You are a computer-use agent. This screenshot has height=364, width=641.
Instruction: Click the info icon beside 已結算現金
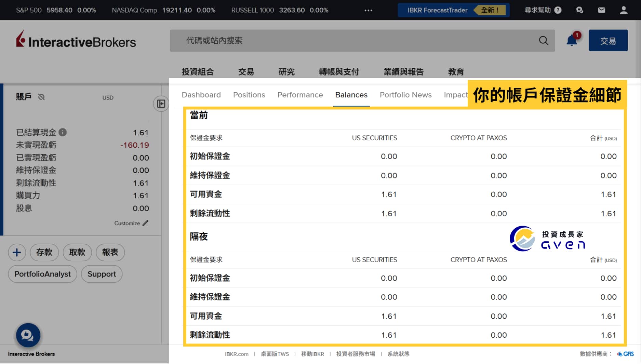pos(63,132)
